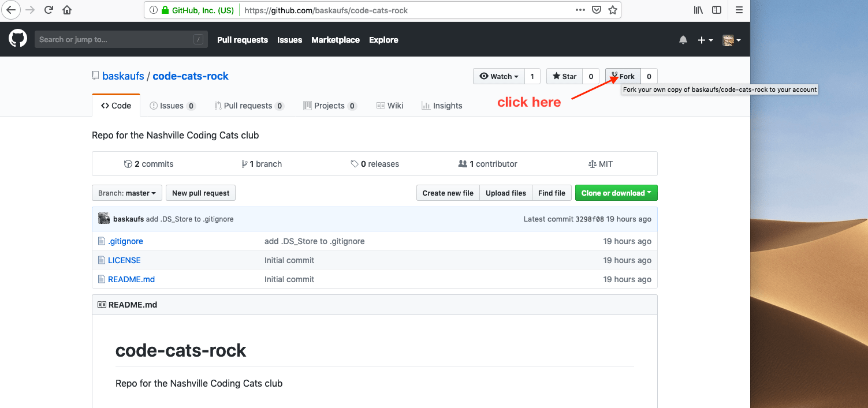
Task: Focus the Search or jump to field
Action: click(x=121, y=39)
